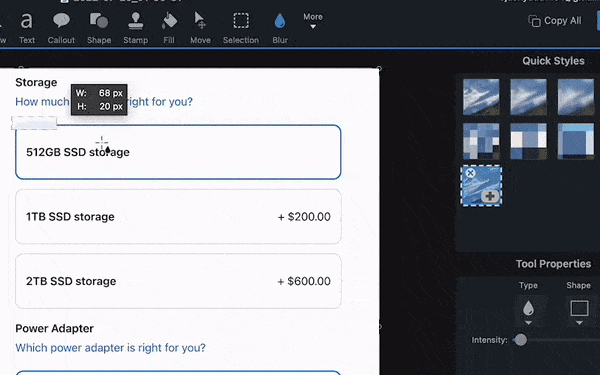Choose the 512GB SSD storage option
This screenshot has width=600, height=375.
178,152
